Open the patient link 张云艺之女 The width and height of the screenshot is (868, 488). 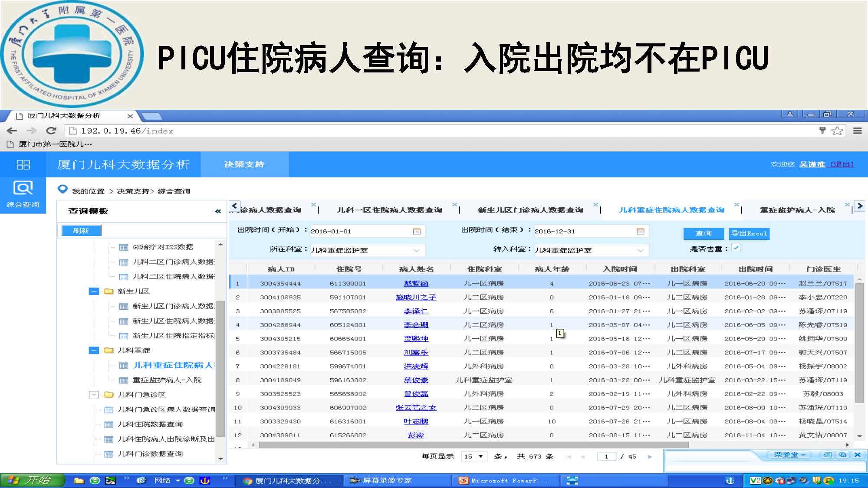416,408
